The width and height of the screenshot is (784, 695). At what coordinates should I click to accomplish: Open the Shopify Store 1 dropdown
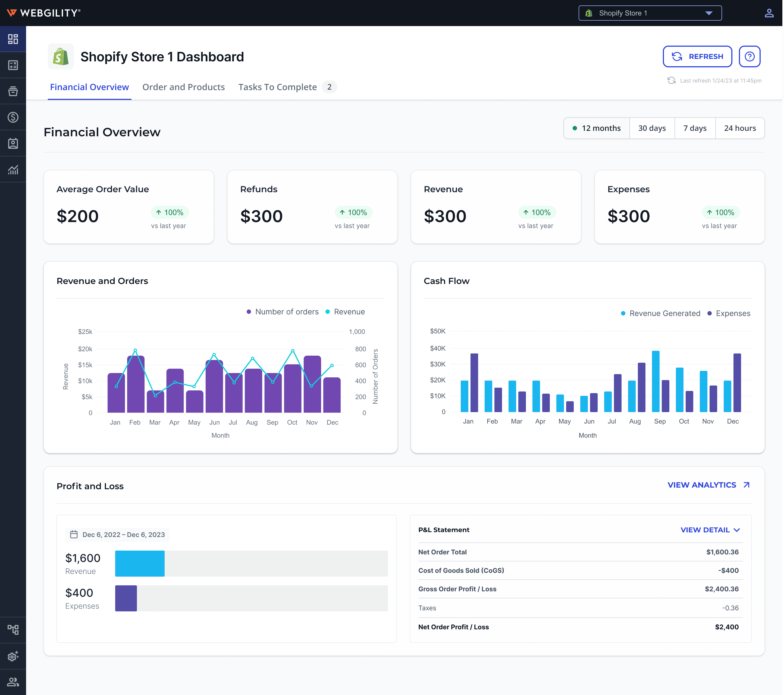tap(650, 13)
